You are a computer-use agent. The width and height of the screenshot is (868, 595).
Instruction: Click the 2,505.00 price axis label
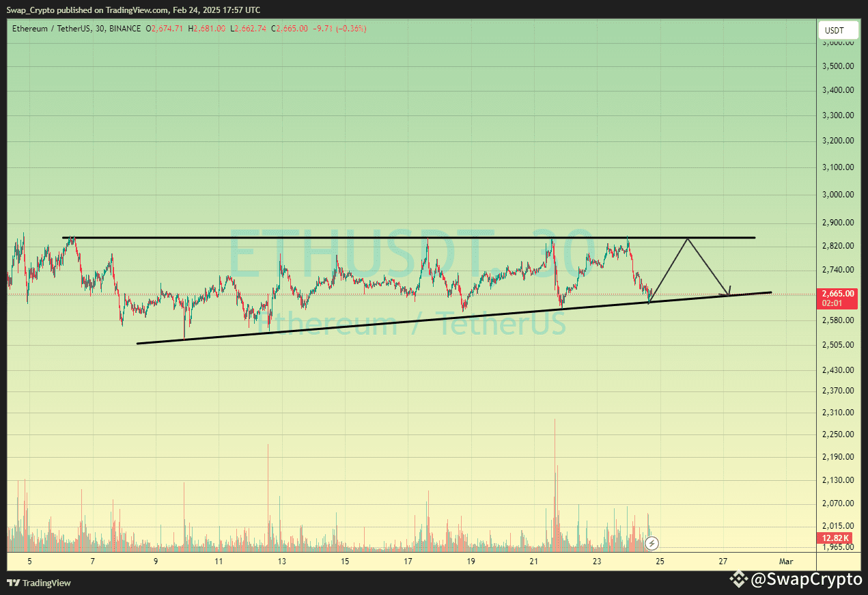coord(839,345)
